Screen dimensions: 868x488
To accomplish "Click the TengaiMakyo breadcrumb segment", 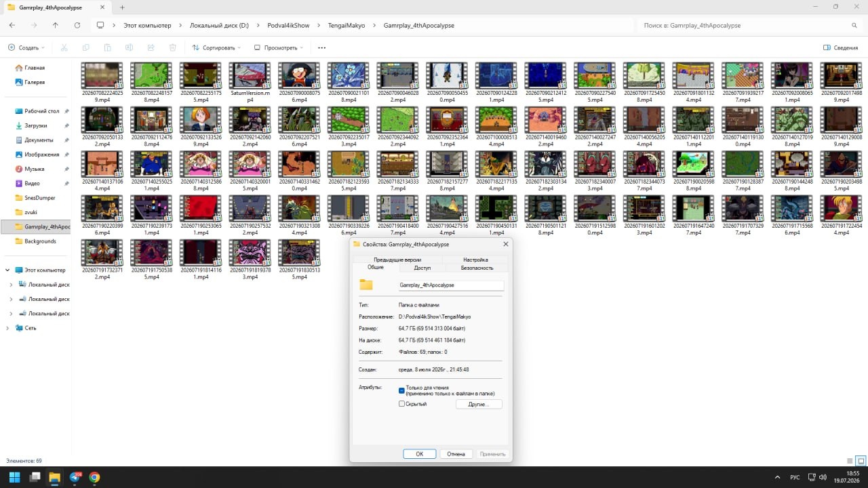I will (347, 25).
